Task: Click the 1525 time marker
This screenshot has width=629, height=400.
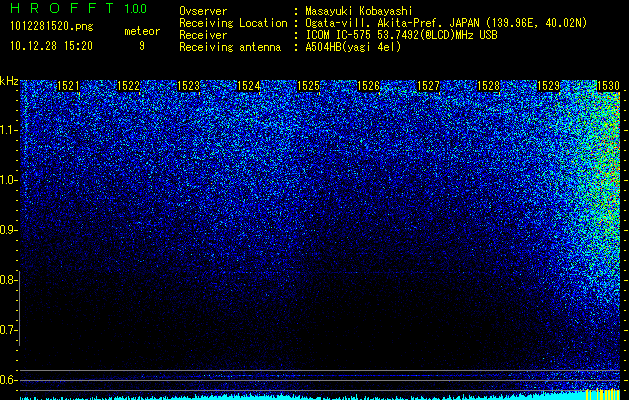Action: (x=308, y=86)
